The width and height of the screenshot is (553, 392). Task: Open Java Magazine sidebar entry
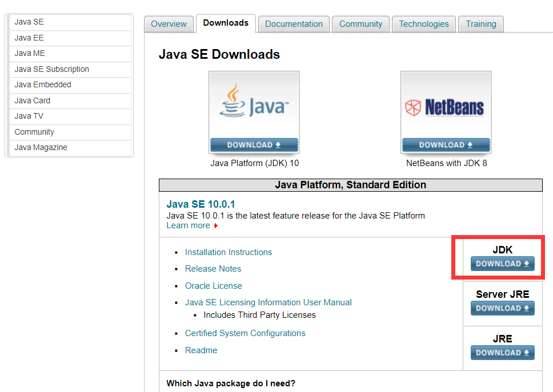(69, 147)
